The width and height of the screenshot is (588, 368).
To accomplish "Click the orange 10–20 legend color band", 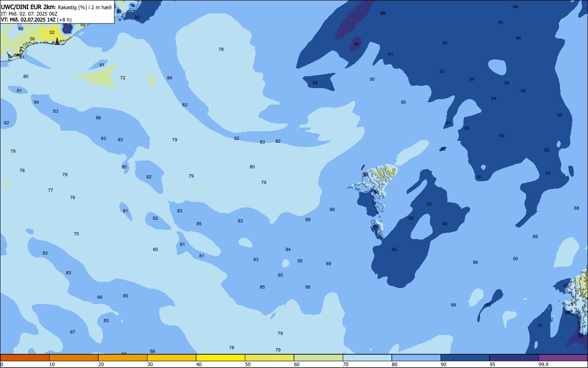I will coord(73,357).
